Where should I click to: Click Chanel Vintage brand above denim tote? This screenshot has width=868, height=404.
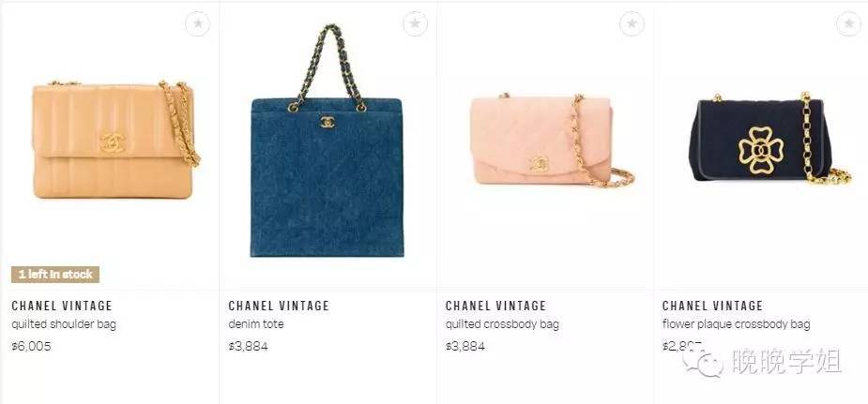[x=279, y=306]
